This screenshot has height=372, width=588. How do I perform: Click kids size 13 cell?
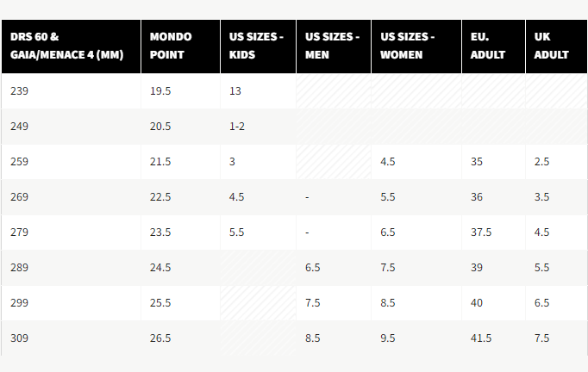click(x=235, y=90)
